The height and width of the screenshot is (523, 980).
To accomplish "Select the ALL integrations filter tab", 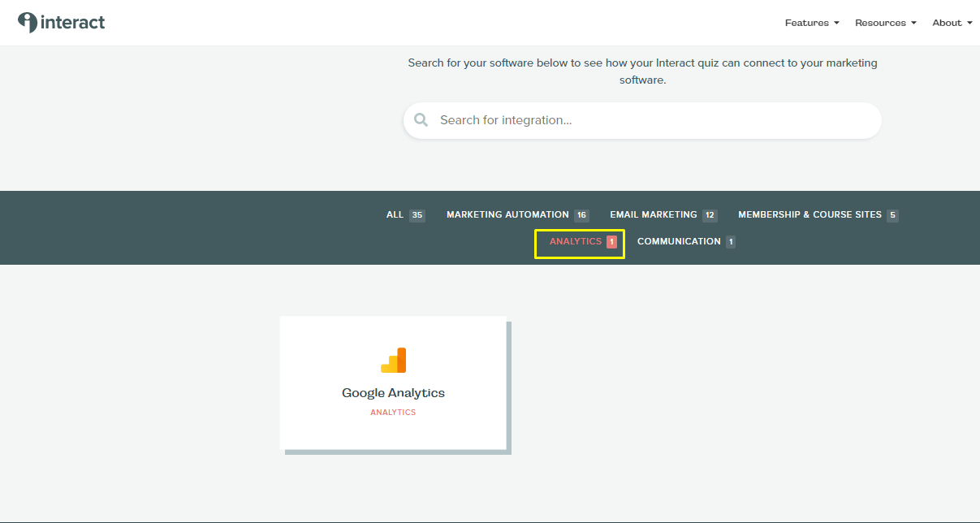I will pyautogui.click(x=395, y=214).
